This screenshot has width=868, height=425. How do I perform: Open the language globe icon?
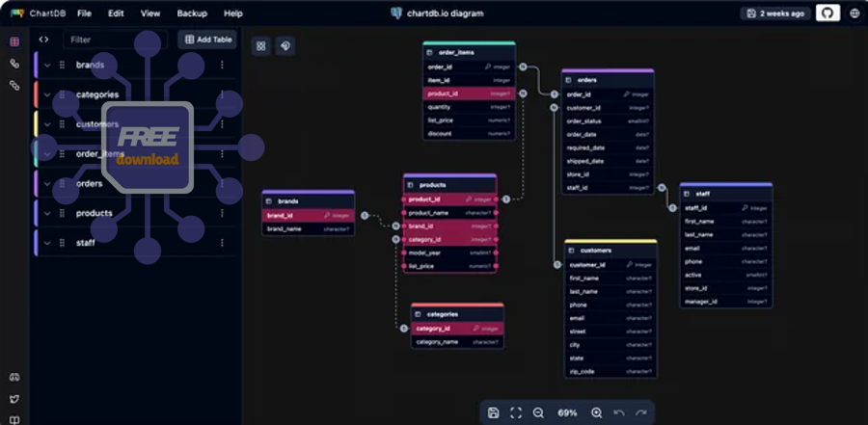[854, 13]
